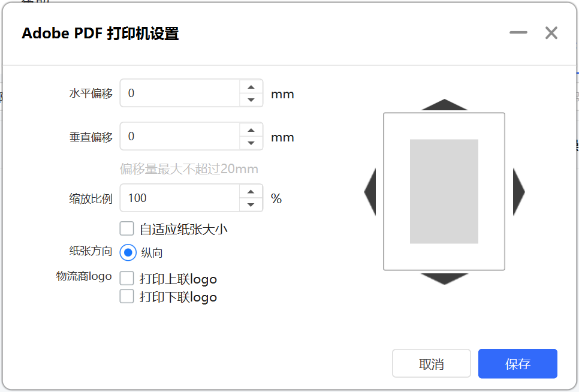Click the right arrow beside page preview
This screenshot has width=579, height=392.
[x=518, y=192]
